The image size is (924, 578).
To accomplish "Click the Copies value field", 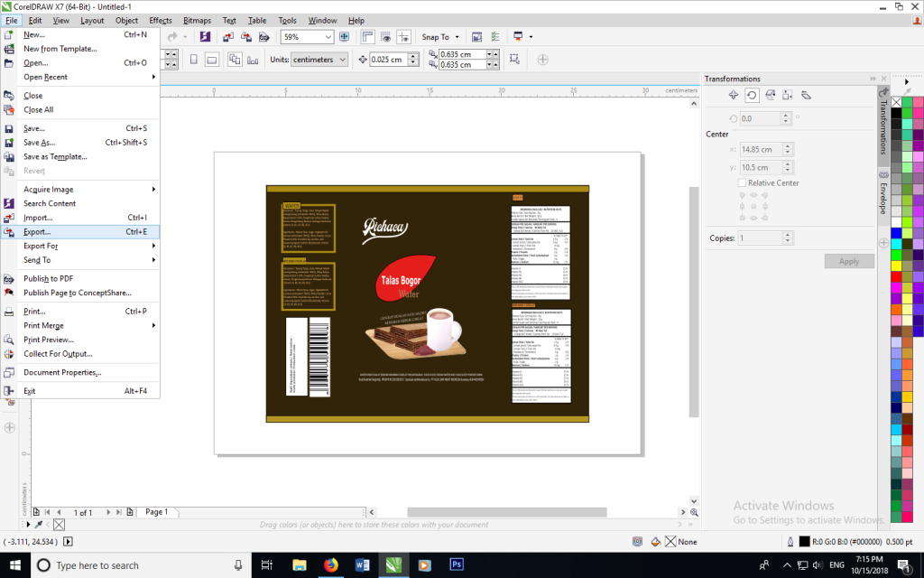I will [x=760, y=238].
